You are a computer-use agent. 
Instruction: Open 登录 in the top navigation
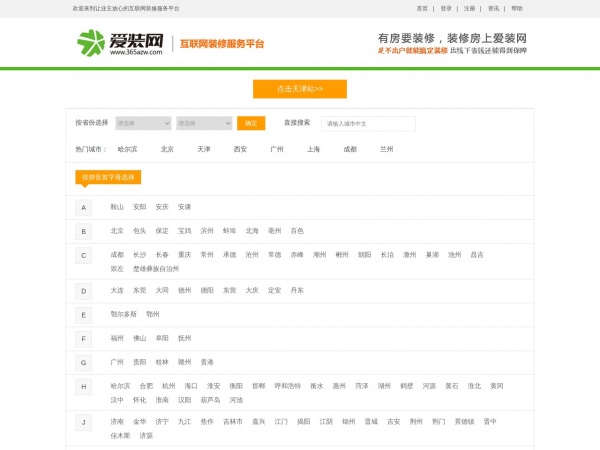[446, 8]
